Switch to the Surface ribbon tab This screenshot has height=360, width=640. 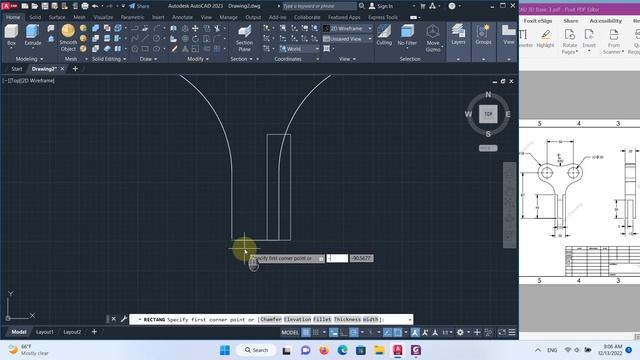tap(57, 17)
